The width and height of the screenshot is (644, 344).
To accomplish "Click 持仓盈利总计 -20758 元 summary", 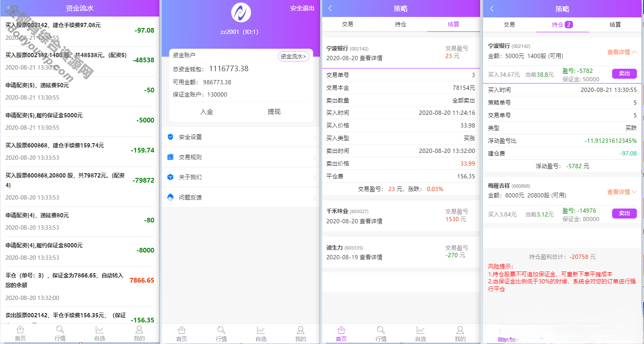I will click(x=562, y=257).
